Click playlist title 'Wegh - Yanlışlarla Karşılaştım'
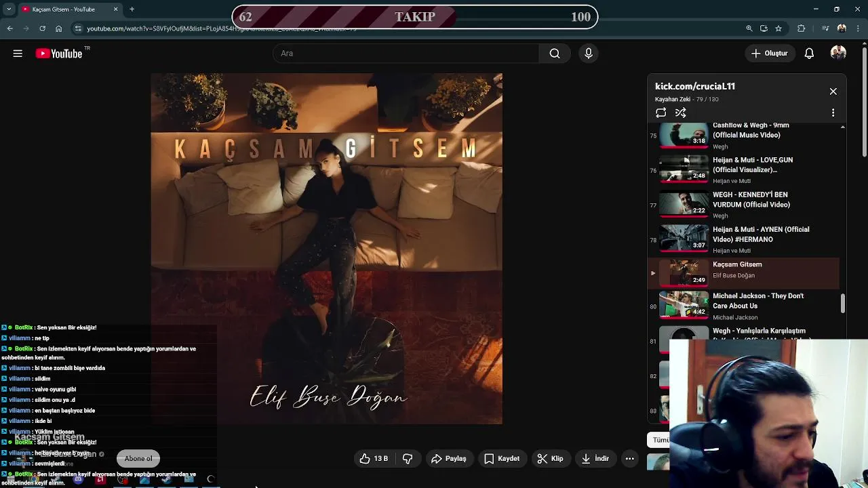Viewport: 868px width, 488px height. pos(759,331)
